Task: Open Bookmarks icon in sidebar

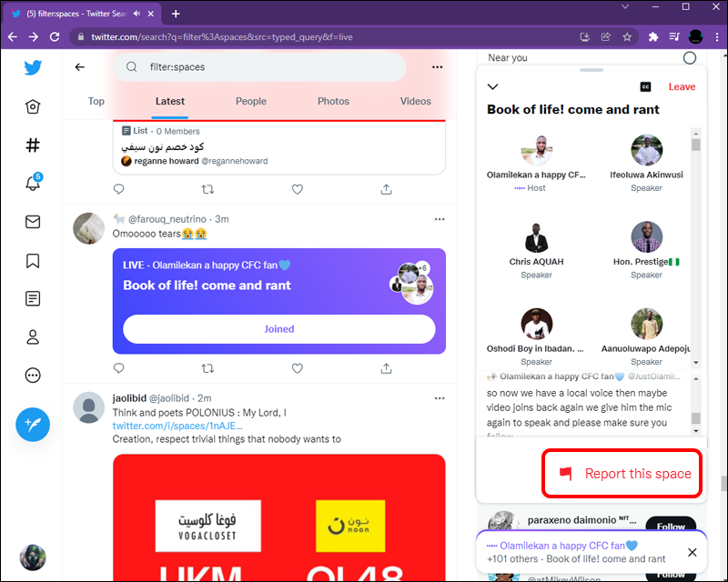Action: pyautogui.click(x=33, y=261)
